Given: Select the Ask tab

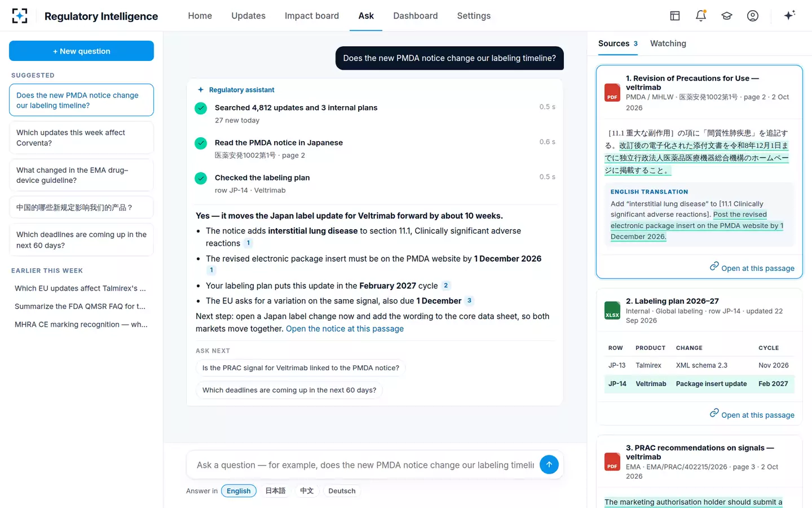Looking at the screenshot, I should 366,16.
